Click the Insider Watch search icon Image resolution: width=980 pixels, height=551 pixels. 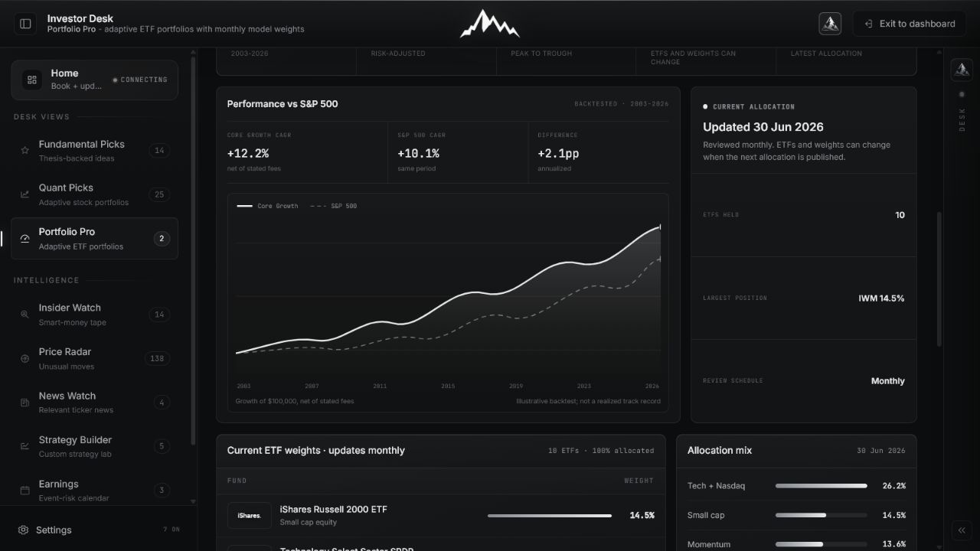[24, 315]
